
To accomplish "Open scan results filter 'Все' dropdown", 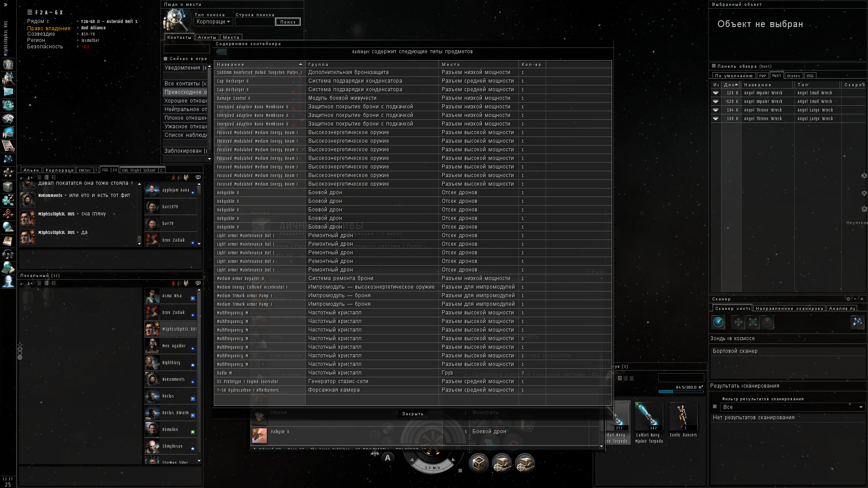I will tap(793, 407).
